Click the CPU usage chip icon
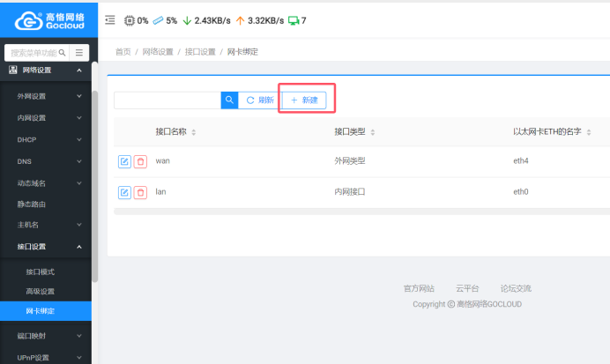This screenshot has height=364, width=610. 130,20
